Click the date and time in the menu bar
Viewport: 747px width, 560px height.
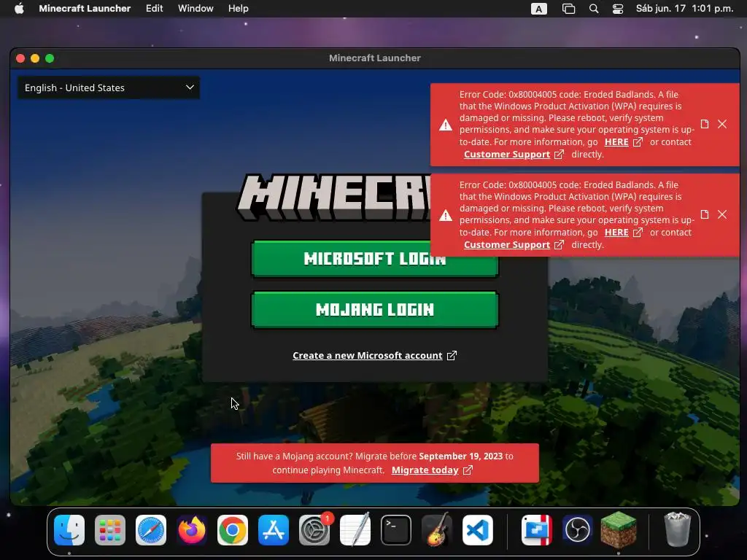pos(684,9)
